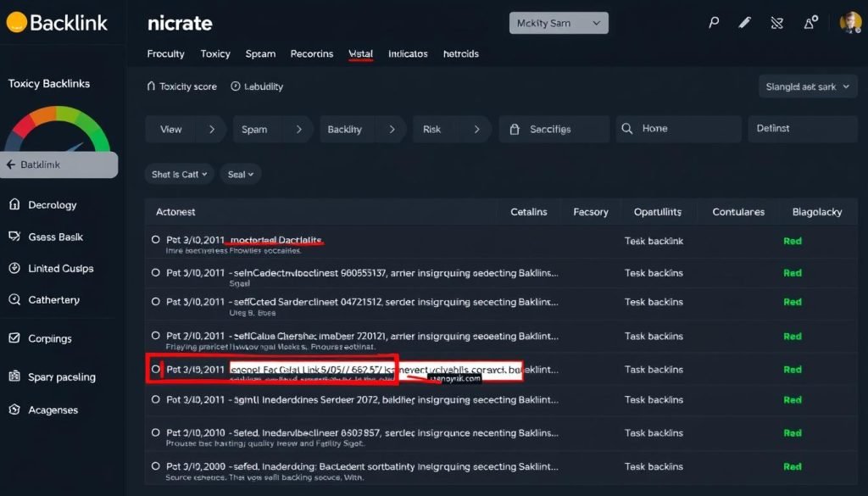
Task: Open the Shet is Catt filter dropdown
Action: [178, 173]
